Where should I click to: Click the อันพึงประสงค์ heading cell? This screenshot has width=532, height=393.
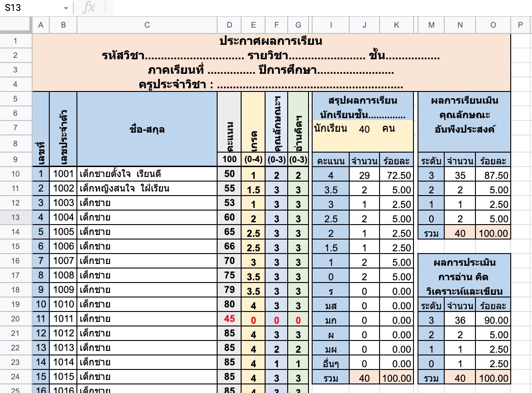tap(464, 129)
